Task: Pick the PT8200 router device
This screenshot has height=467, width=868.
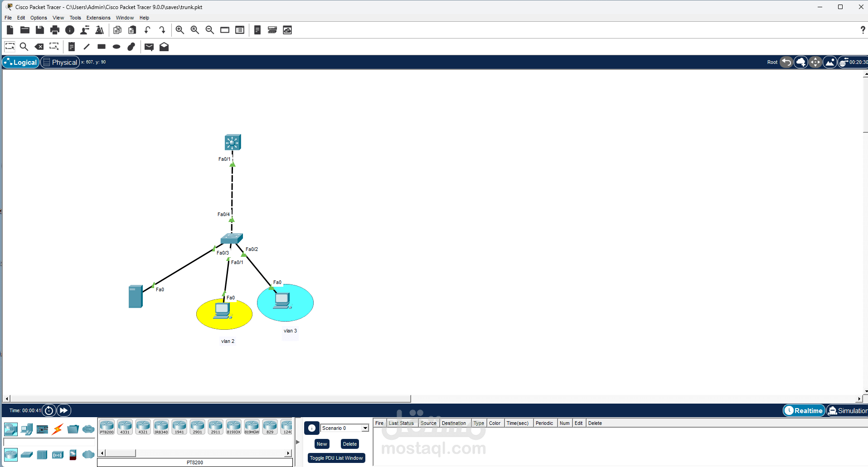Action: 107,427
